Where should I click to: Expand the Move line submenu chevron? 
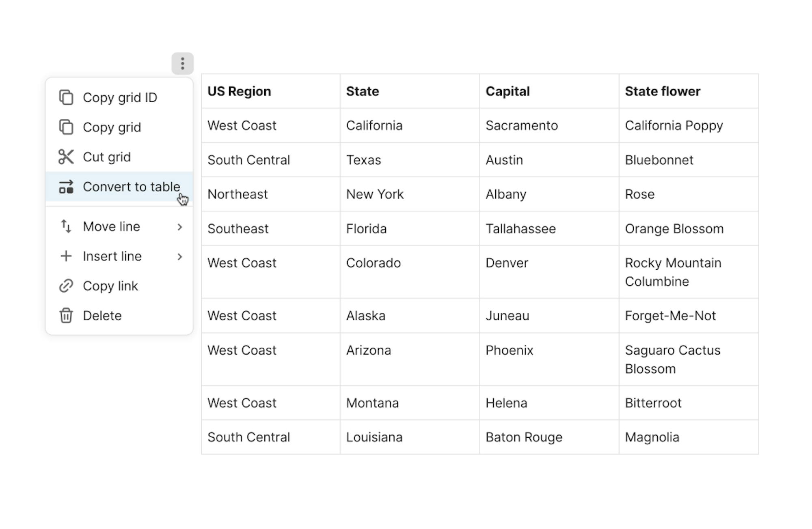coord(180,227)
